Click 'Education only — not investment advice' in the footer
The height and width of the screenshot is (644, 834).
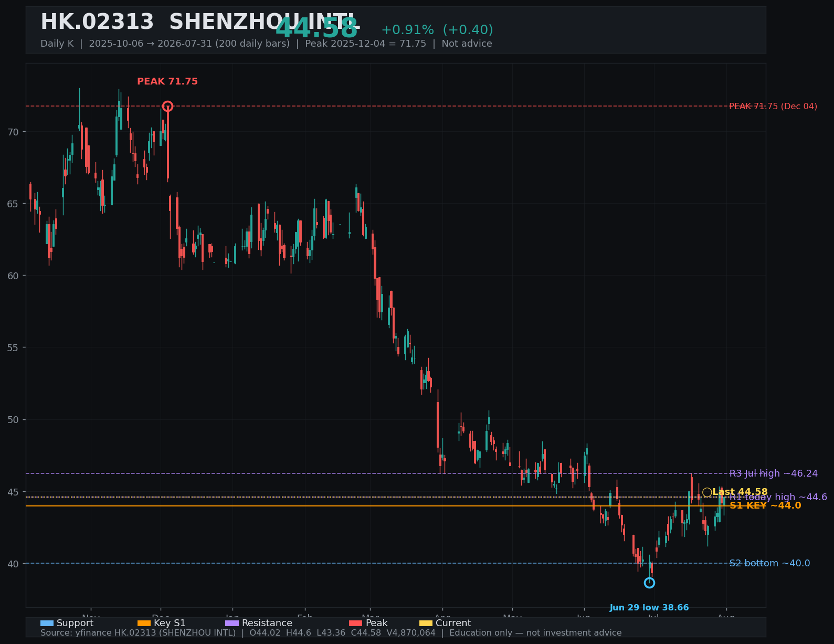[535, 633]
